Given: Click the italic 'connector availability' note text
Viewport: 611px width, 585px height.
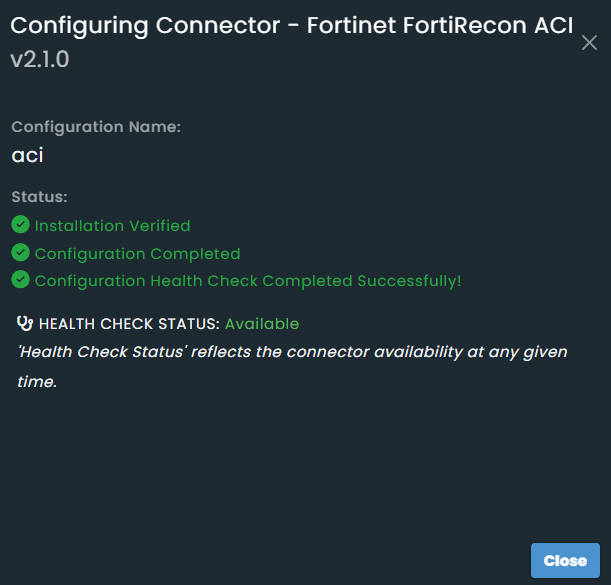Looking at the screenshot, I should tap(400, 352).
